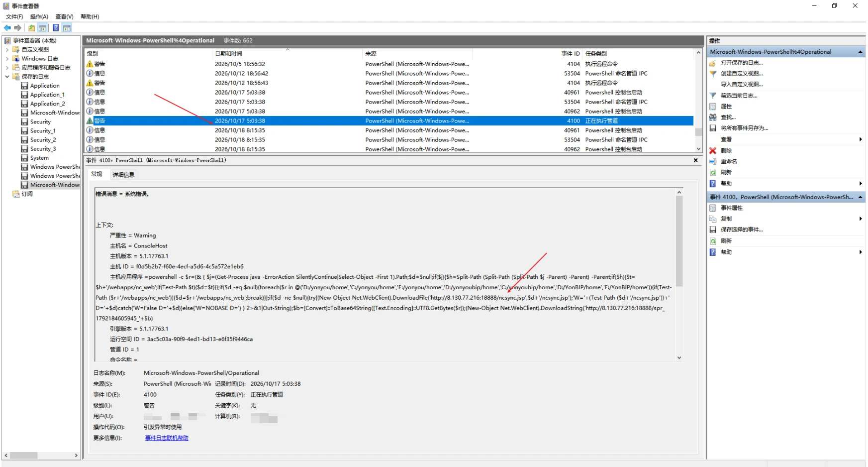Image resolution: width=868 pixels, height=467 pixels.
Task: Open 事件属性 in the actions pane
Action: pyautogui.click(x=731, y=208)
